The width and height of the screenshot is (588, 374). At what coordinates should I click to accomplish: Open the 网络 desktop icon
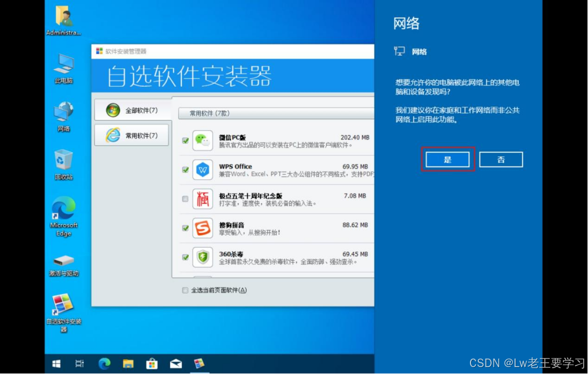click(x=63, y=117)
